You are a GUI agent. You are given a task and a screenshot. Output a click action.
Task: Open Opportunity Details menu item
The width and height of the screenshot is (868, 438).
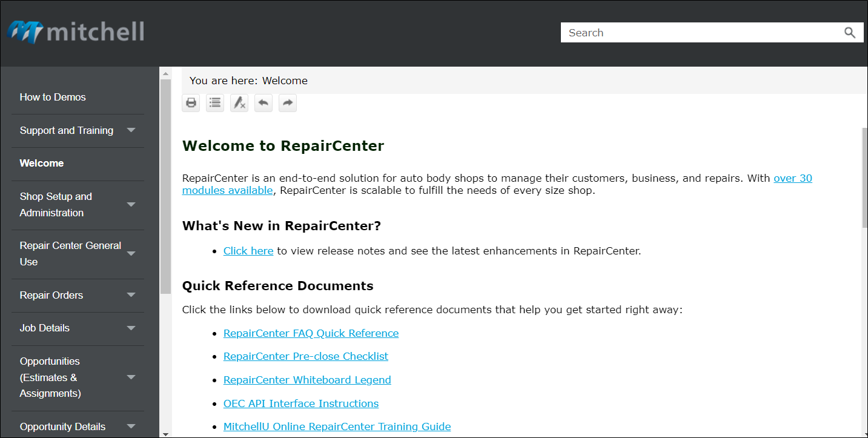point(62,426)
